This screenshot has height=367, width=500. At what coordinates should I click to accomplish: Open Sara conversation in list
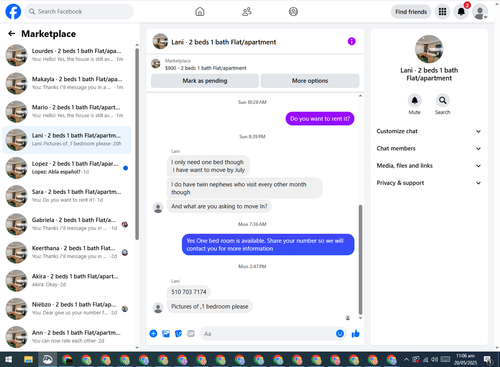tap(67, 196)
